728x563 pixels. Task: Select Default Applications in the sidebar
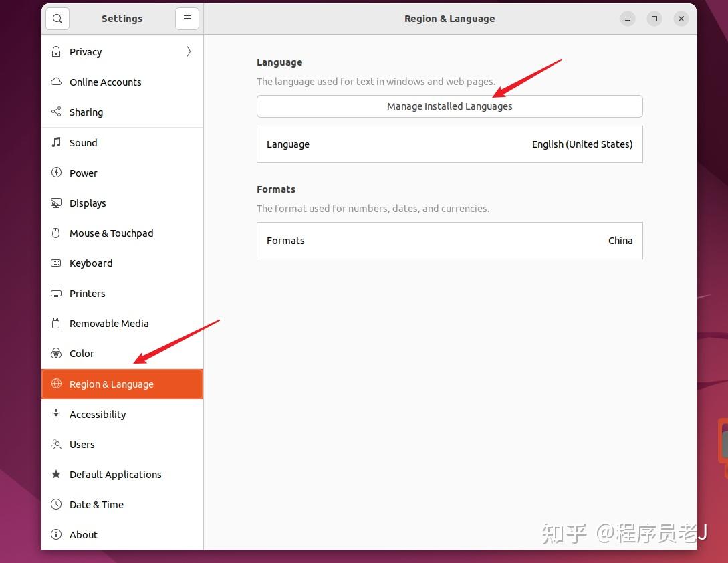tap(115, 474)
